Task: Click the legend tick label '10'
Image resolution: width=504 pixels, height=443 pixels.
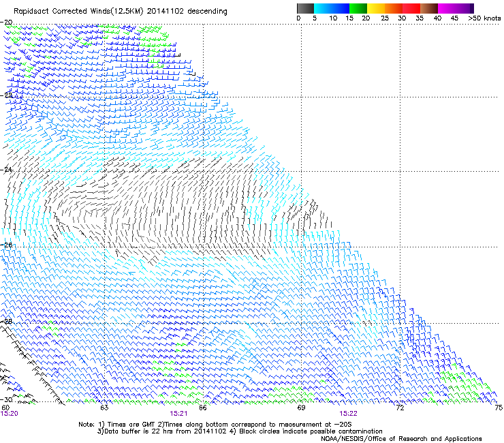Action: (x=333, y=18)
